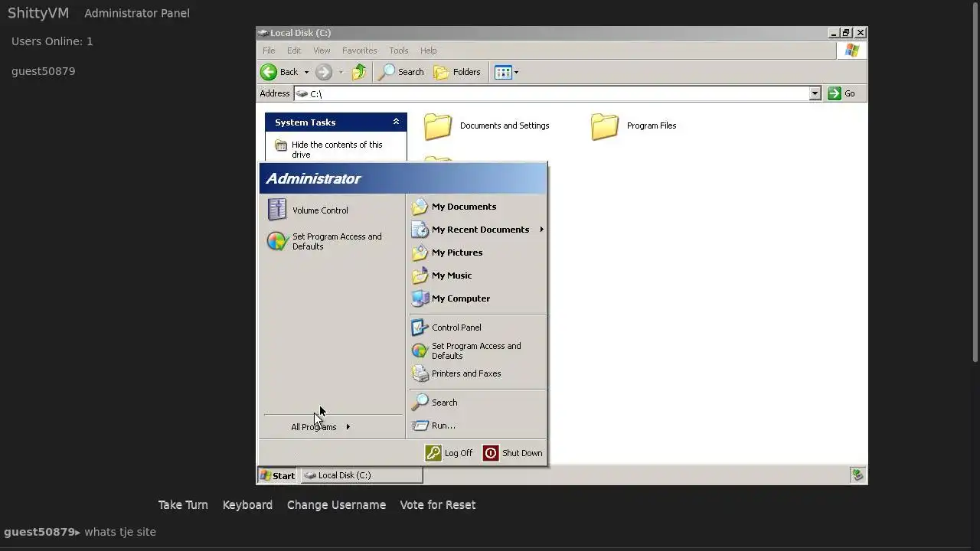This screenshot has width=980, height=551.
Task: Click Take Turn link
Action: (x=183, y=505)
